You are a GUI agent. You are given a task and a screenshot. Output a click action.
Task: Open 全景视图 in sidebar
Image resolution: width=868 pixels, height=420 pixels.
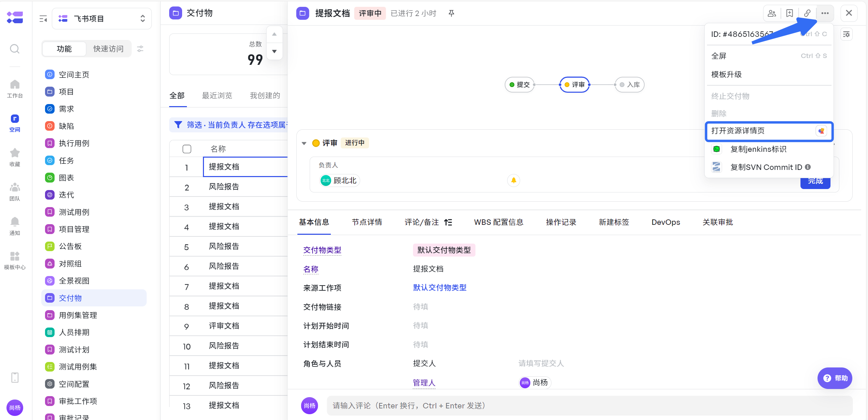coord(94,281)
